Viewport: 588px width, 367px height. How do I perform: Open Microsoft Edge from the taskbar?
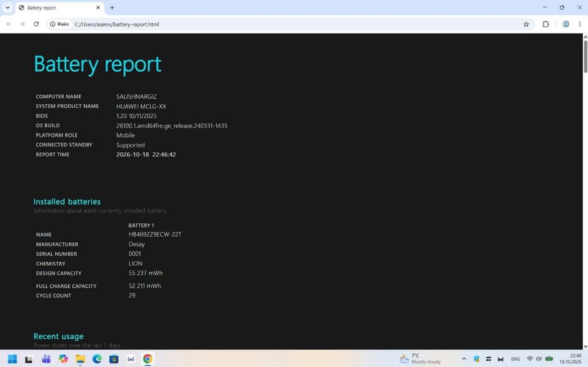[x=97, y=359]
